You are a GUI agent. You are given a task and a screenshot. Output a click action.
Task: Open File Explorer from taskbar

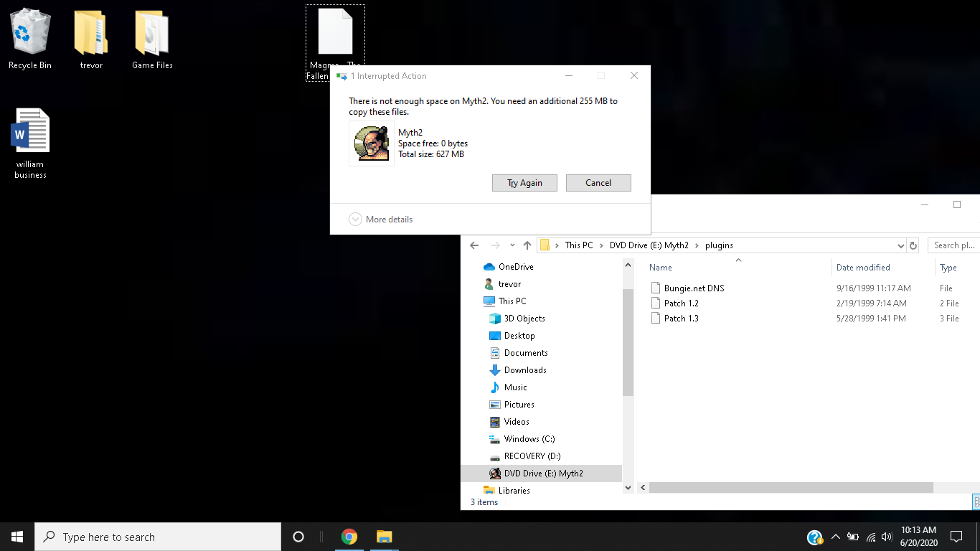click(384, 537)
